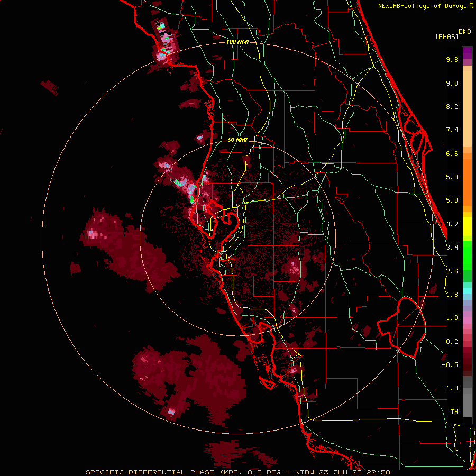Click the "TH" threshold label on the scale

tap(454, 412)
